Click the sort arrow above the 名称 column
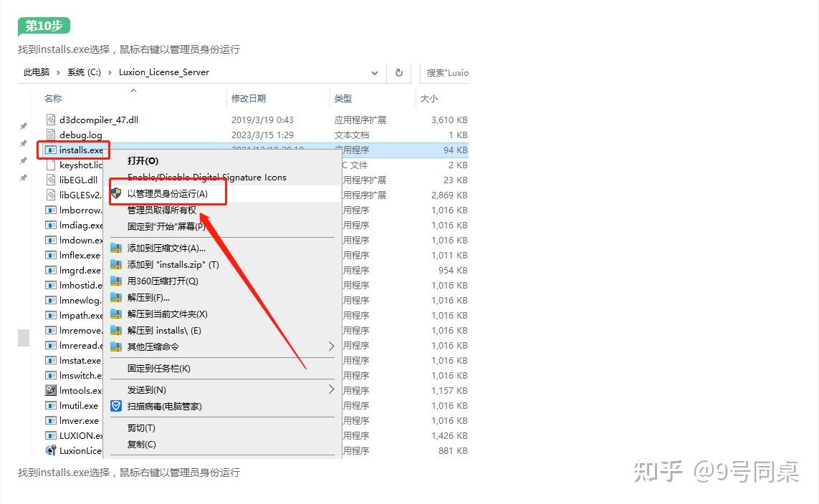The image size is (819, 504). pyautogui.click(x=133, y=90)
